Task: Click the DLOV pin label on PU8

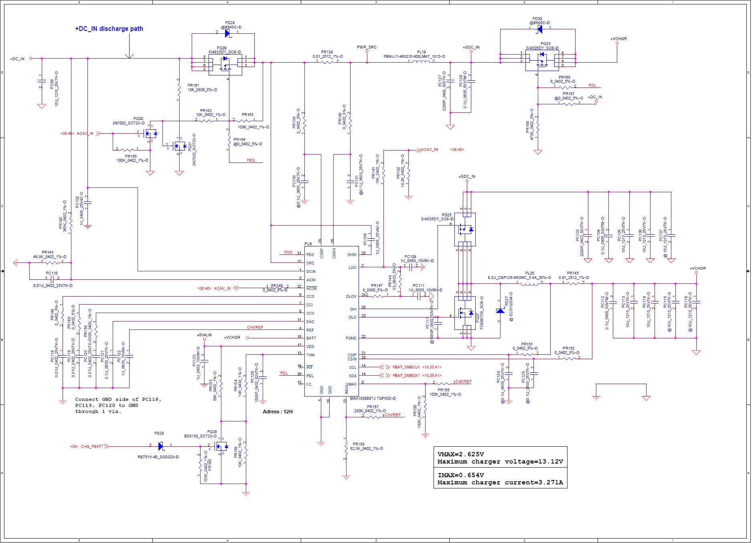Action: click(x=351, y=297)
